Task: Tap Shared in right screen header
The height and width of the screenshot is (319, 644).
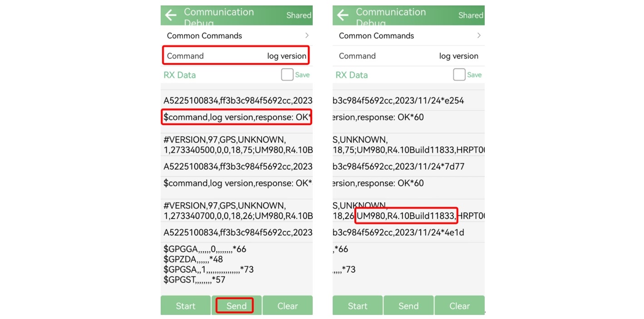Action: pos(471,15)
